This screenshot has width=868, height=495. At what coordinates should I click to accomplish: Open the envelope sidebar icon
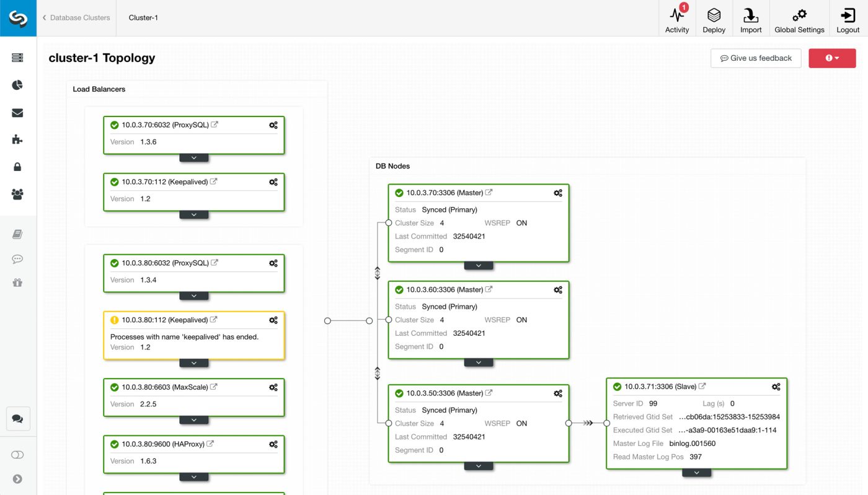point(17,113)
